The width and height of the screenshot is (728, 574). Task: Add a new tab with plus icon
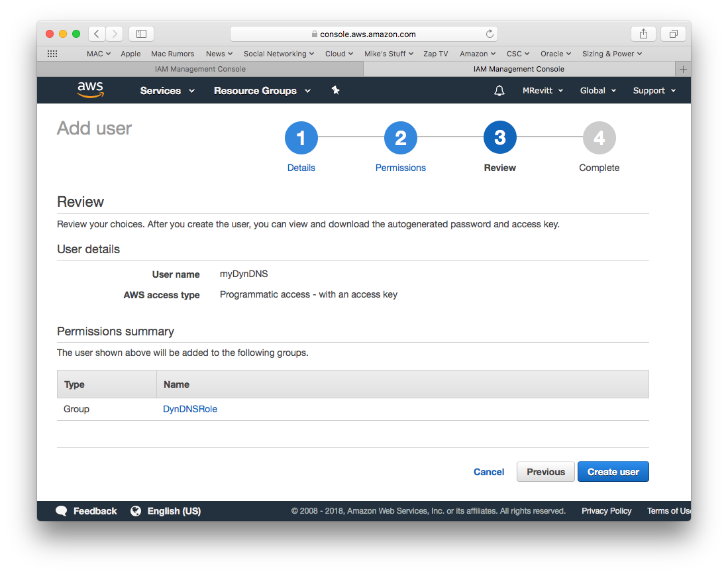click(x=683, y=69)
